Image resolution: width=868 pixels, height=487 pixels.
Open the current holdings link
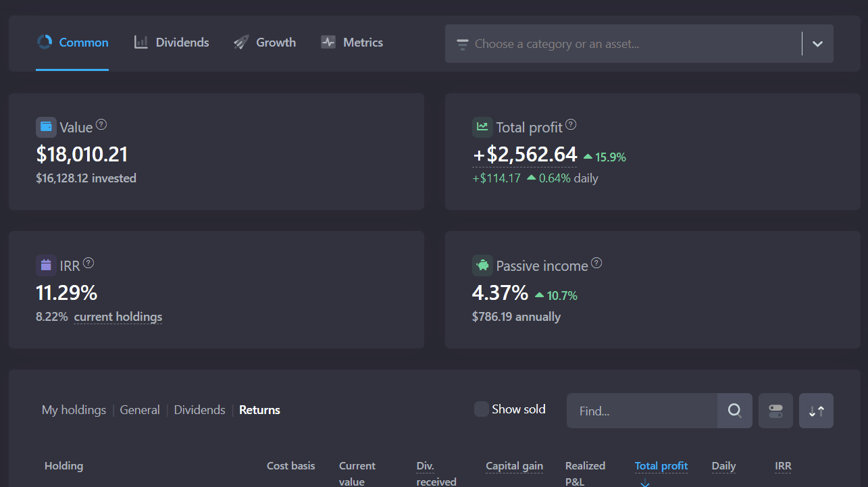pos(118,317)
